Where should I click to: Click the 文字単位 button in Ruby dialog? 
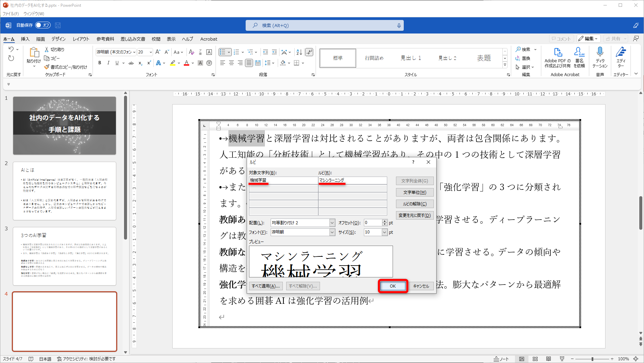click(415, 192)
